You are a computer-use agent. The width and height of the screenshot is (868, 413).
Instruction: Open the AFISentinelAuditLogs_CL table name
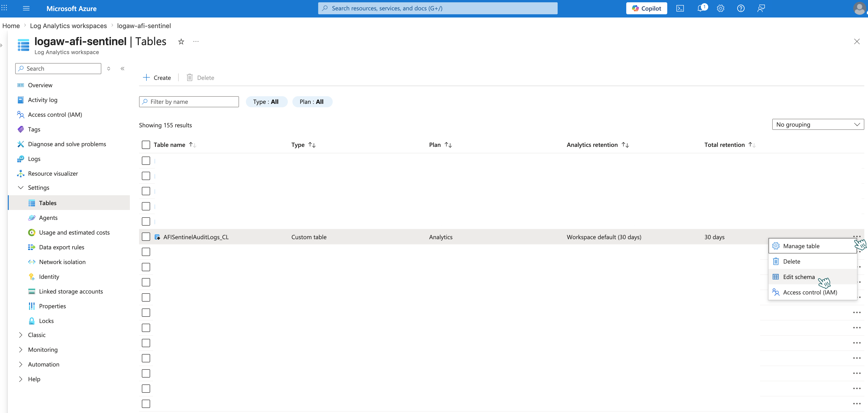click(196, 237)
